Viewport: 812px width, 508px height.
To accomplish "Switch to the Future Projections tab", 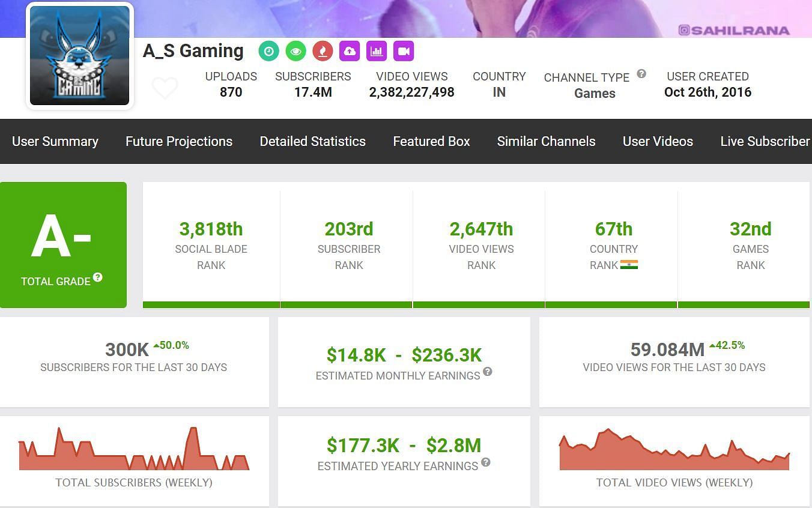I will [x=179, y=141].
